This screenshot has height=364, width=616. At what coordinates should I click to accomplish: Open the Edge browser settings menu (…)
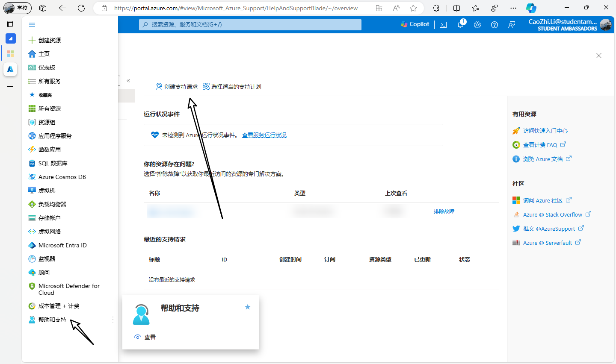coord(513,8)
